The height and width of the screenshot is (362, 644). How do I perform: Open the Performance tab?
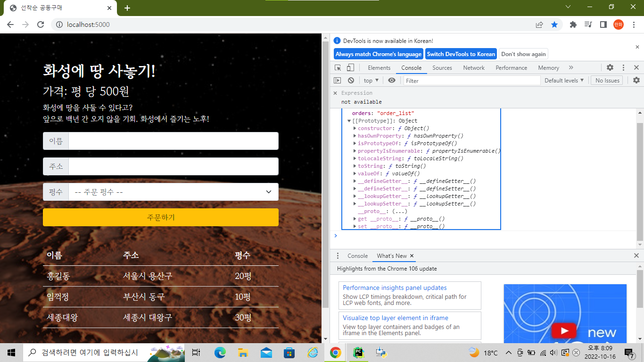coord(512,68)
